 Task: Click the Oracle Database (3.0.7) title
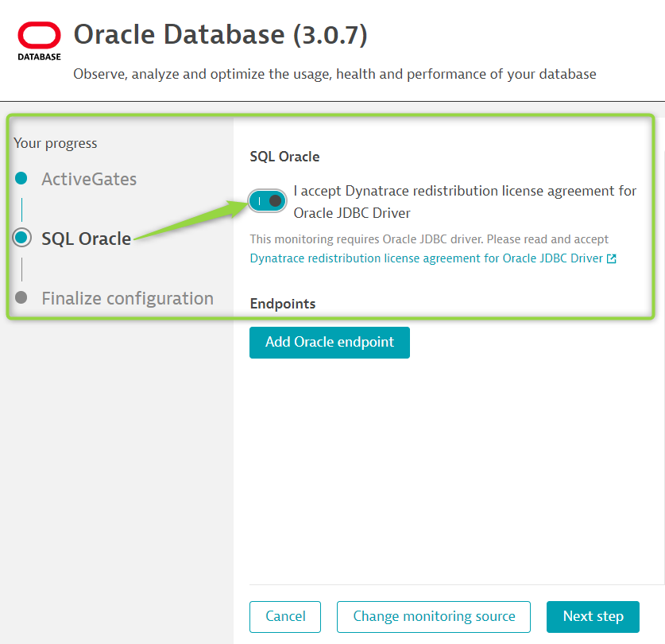[220, 34]
